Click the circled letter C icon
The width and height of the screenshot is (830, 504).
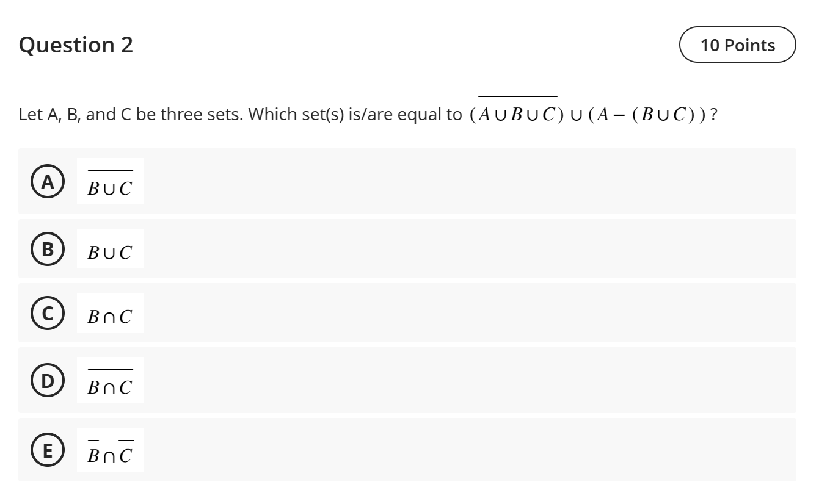(x=47, y=315)
